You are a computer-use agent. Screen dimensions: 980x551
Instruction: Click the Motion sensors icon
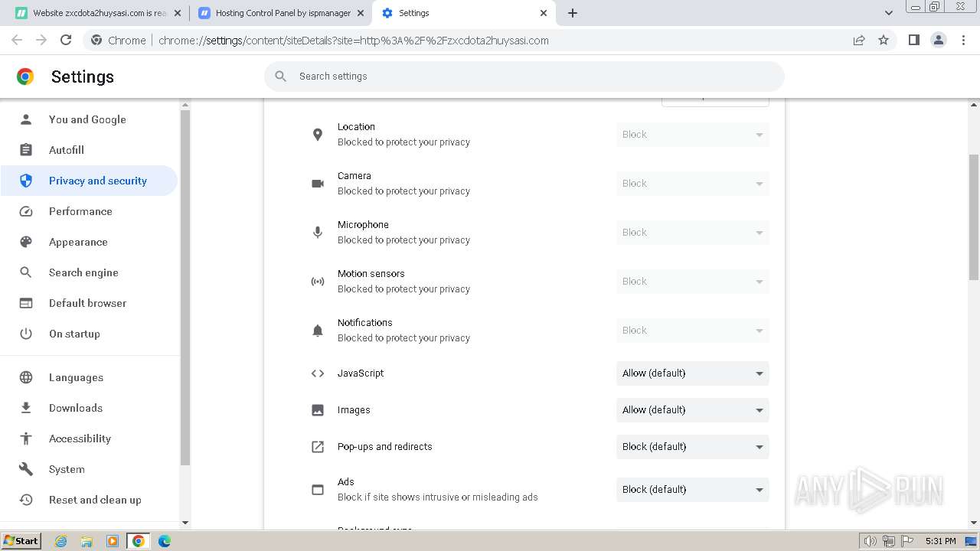(318, 282)
